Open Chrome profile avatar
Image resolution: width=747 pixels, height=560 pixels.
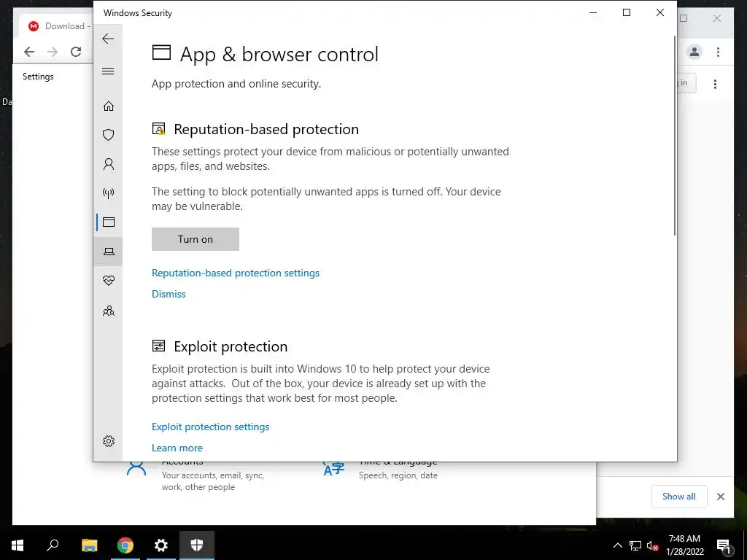(694, 52)
